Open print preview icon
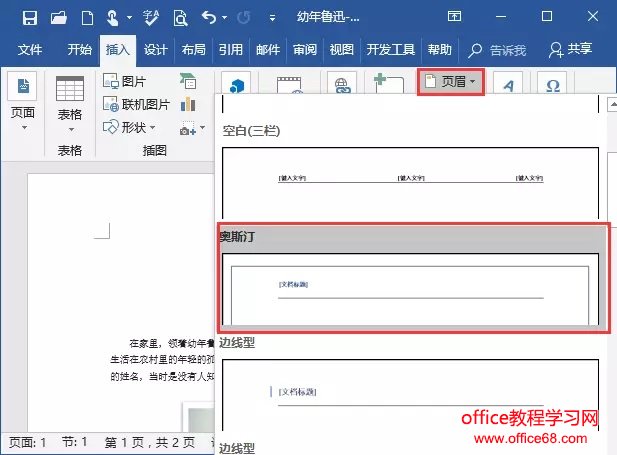Viewport: 617px width, 455px height. point(180,18)
